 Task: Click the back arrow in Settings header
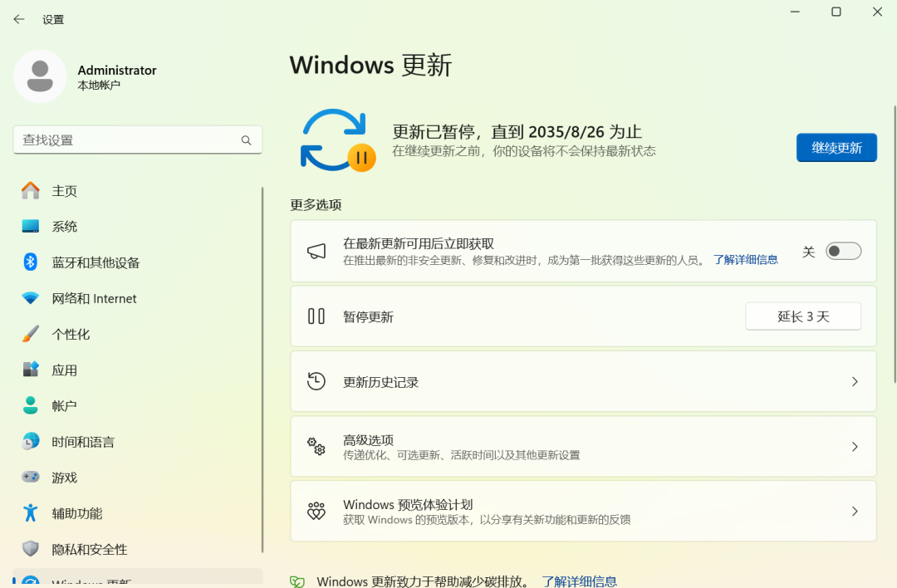(x=19, y=19)
